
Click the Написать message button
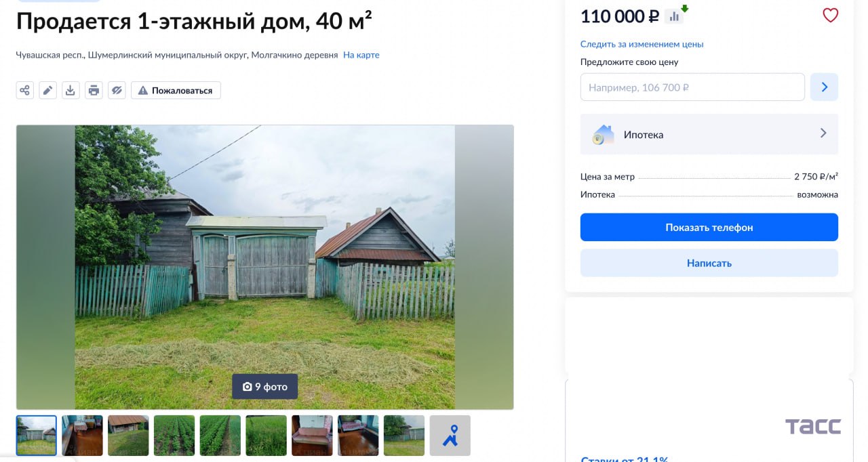pos(709,263)
